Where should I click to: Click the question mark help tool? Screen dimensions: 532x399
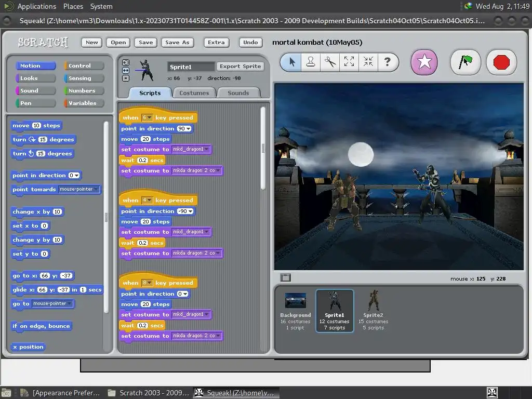pyautogui.click(x=387, y=62)
